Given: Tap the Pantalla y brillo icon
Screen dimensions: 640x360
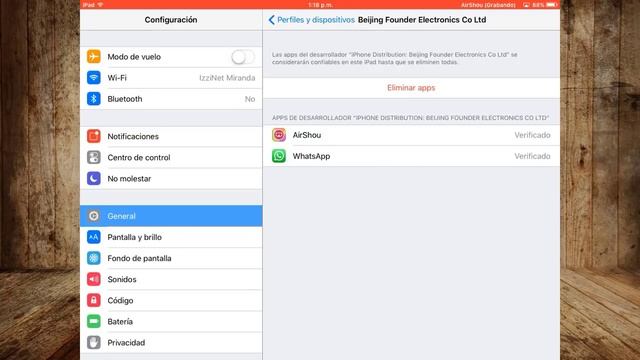Looking at the screenshot, I should coord(93,237).
